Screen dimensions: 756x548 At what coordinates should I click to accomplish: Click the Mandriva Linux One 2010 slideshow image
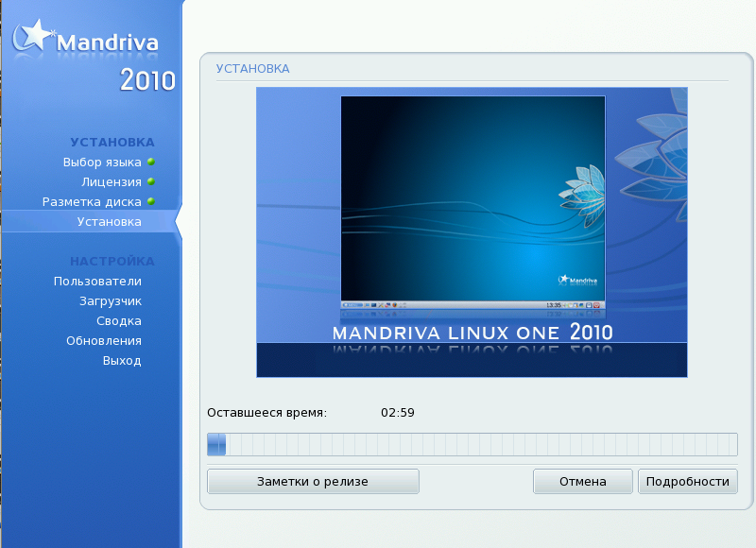[472, 231]
